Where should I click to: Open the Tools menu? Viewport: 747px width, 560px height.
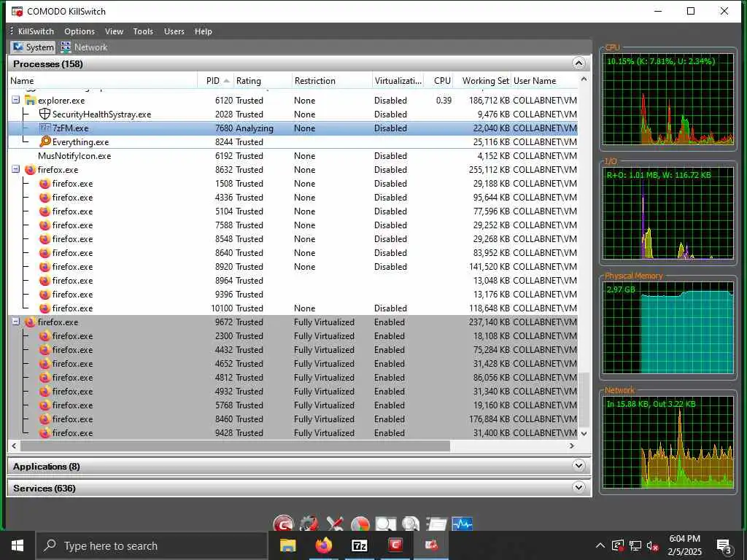[143, 31]
